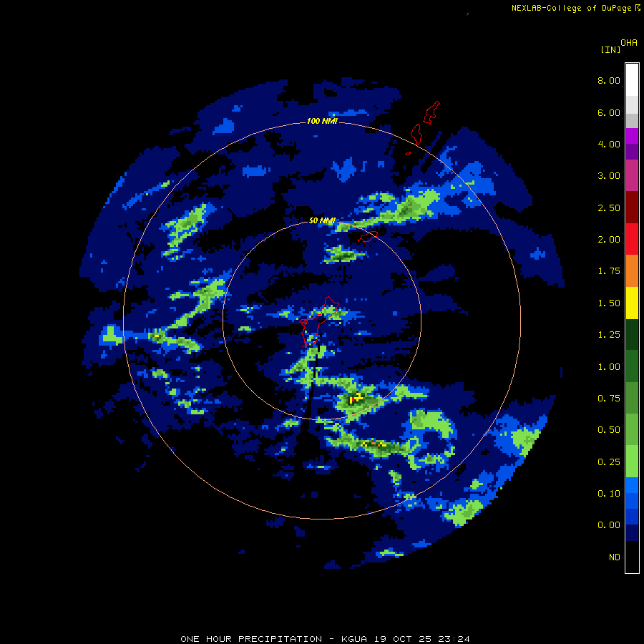Select the 0.75 legend value

coord(609,399)
